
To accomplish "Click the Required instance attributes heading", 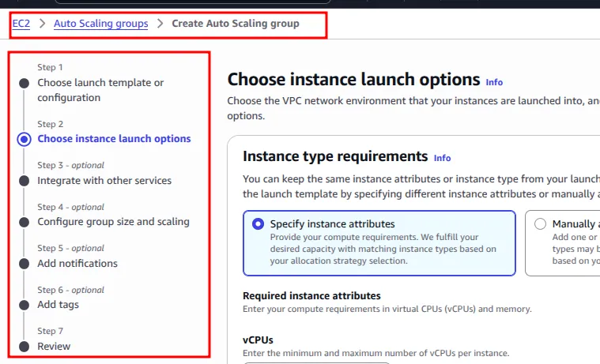I will pos(311,295).
